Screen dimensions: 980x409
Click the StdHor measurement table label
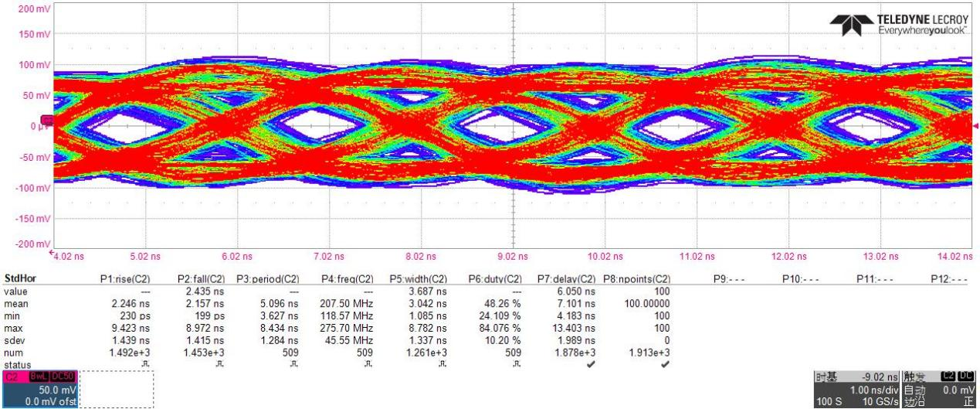point(19,278)
